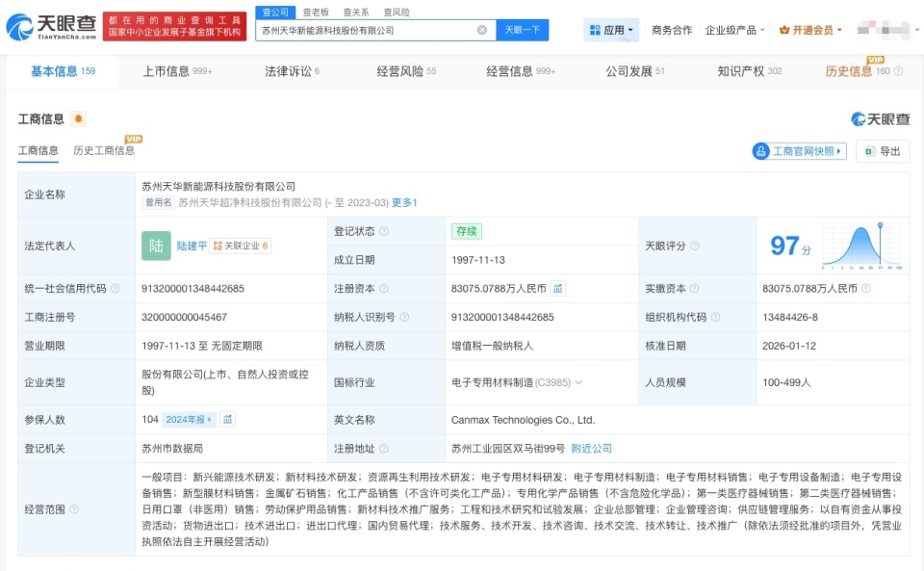Viewport: 924px width, 571px height.
Task: Click 关联企业 6 tag
Action: pyautogui.click(x=241, y=246)
